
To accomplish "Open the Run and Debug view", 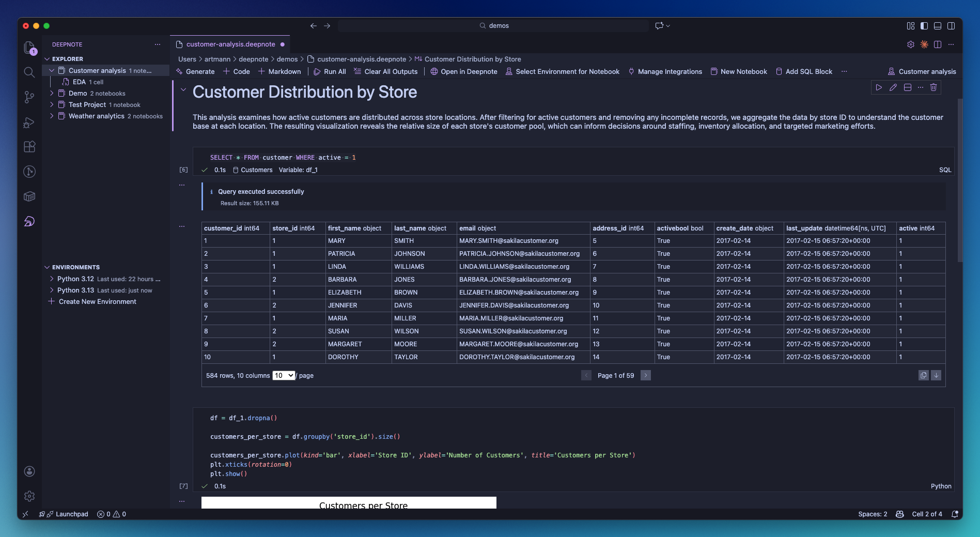I will pos(29,122).
